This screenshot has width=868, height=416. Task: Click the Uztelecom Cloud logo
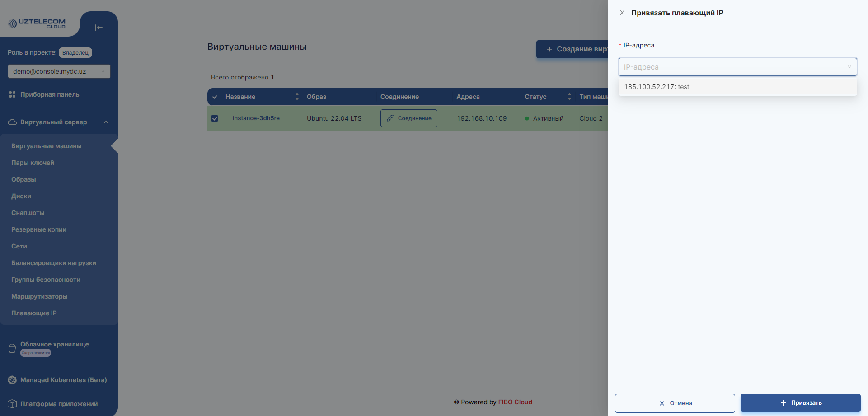(x=37, y=23)
